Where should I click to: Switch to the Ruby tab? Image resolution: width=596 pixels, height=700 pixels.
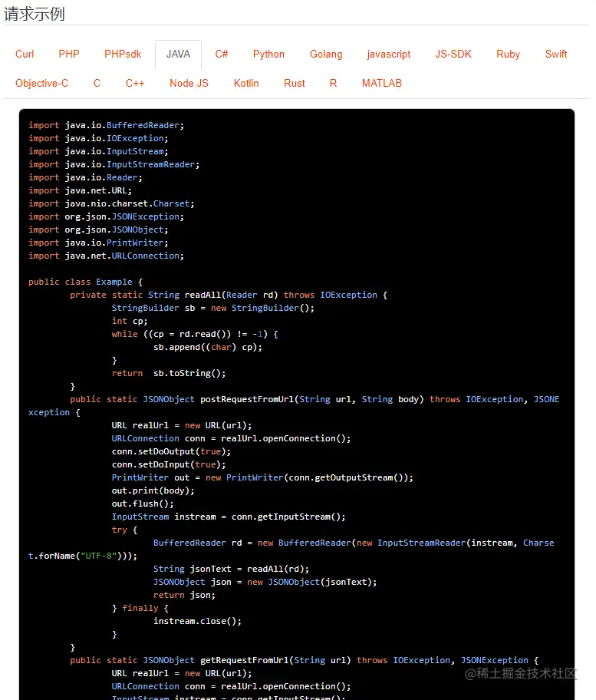(508, 54)
